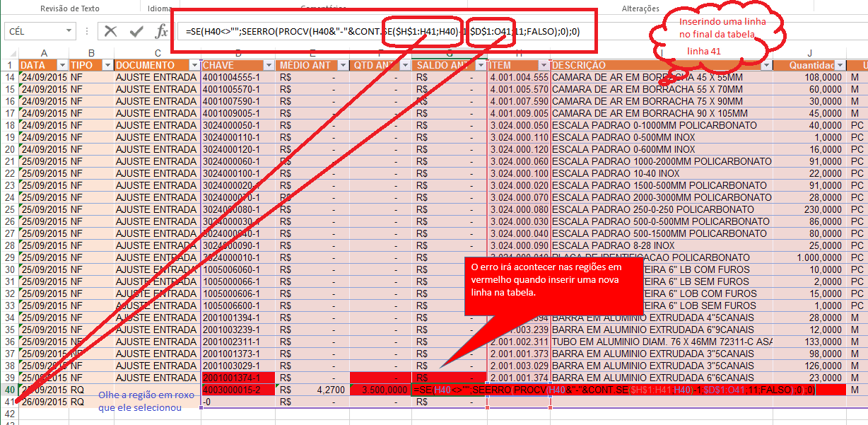The image size is (868, 425).
Task: Select key cell 1005006600-1
Action: (x=238, y=305)
